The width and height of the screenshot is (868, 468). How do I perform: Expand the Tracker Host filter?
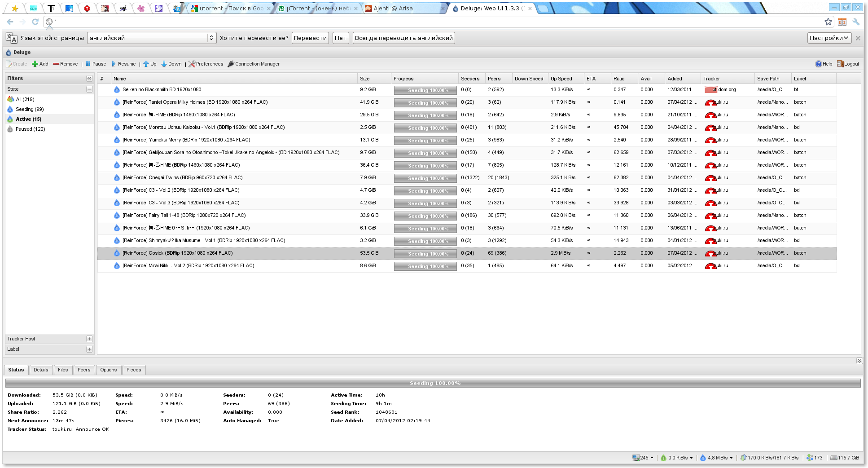click(89, 339)
